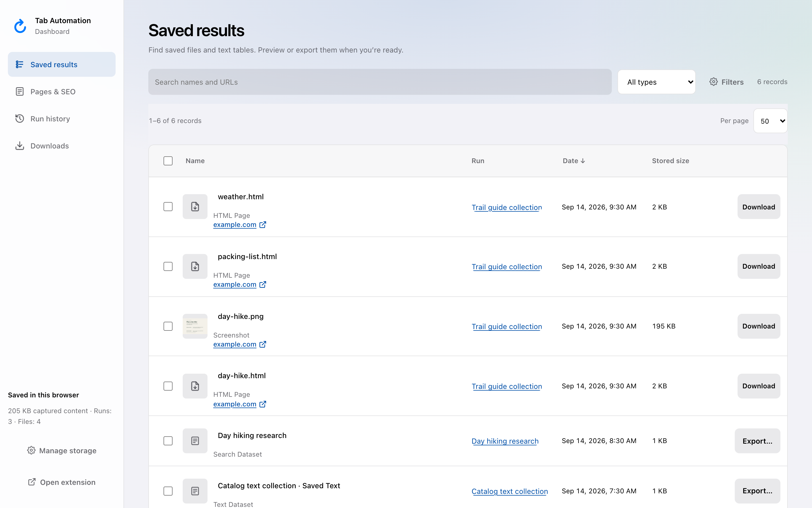Open the Per page 50 dropdown

click(x=770, y=121)
